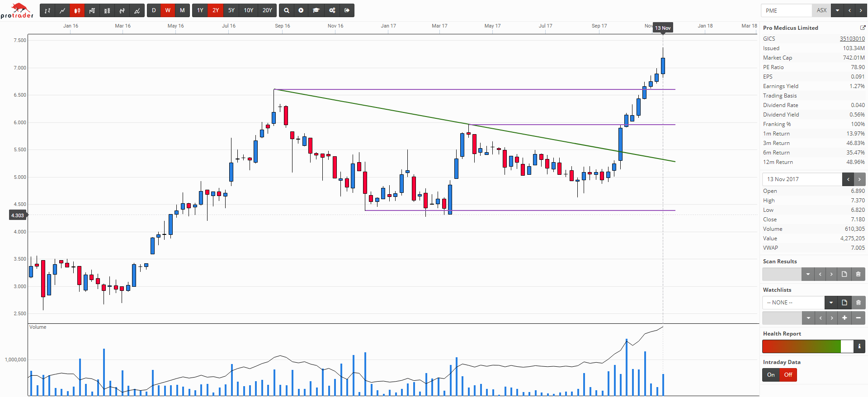Add stock to watchlist with plus
The width and height of the screenshot is (868, 397).
pyautogui.click(x=844, y=318)
